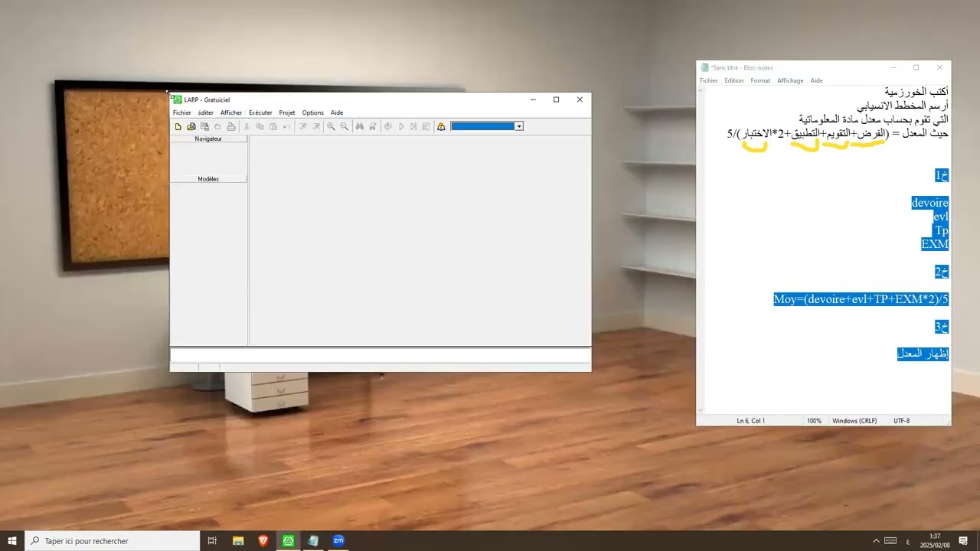Click the 'Taper ici pour rechercher' search box
The height and width of the screenshot is (551, 980).
click(x=113, y=540)
